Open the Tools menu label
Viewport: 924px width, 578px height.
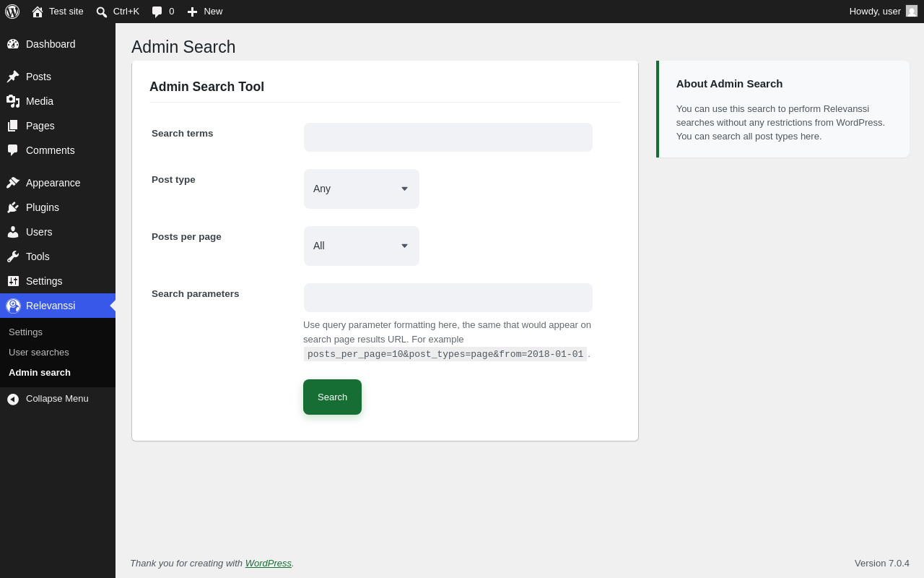pos(38,256)
